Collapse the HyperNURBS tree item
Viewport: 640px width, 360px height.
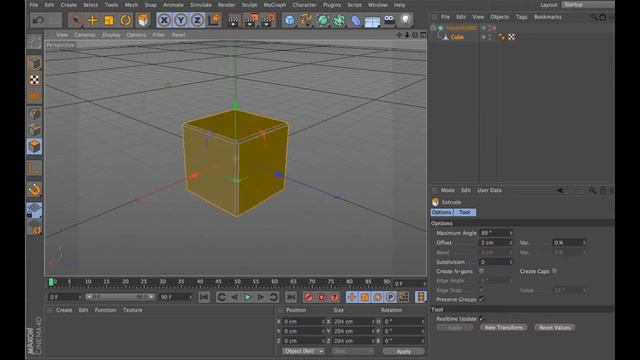click(433, 28)
